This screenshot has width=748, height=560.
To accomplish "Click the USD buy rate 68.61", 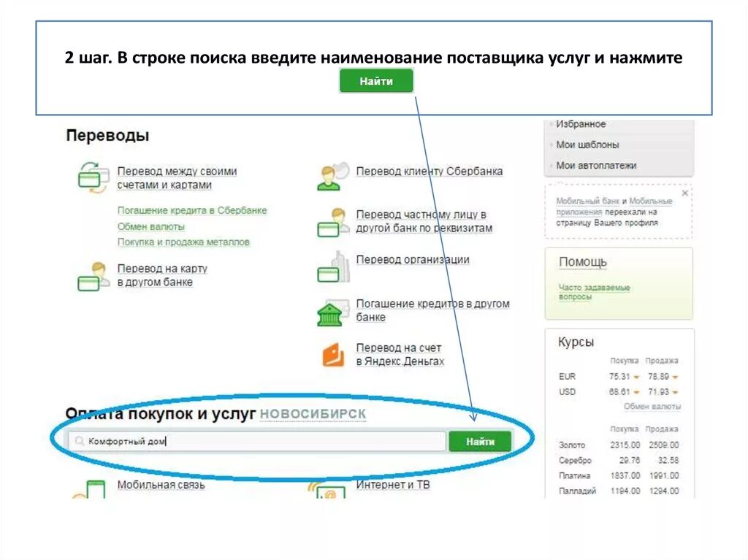I will (x=619, y=392).
